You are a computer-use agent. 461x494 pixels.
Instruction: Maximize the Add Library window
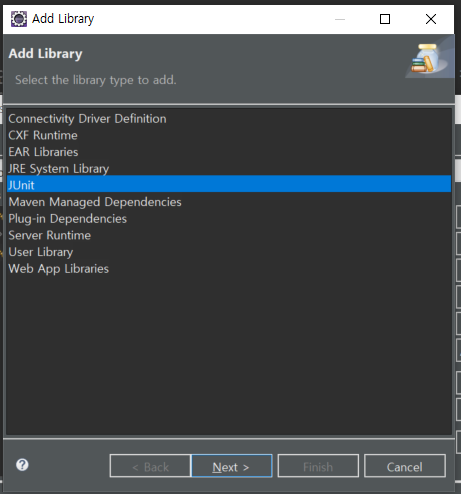pyautogui.click(x=385, y=19)
